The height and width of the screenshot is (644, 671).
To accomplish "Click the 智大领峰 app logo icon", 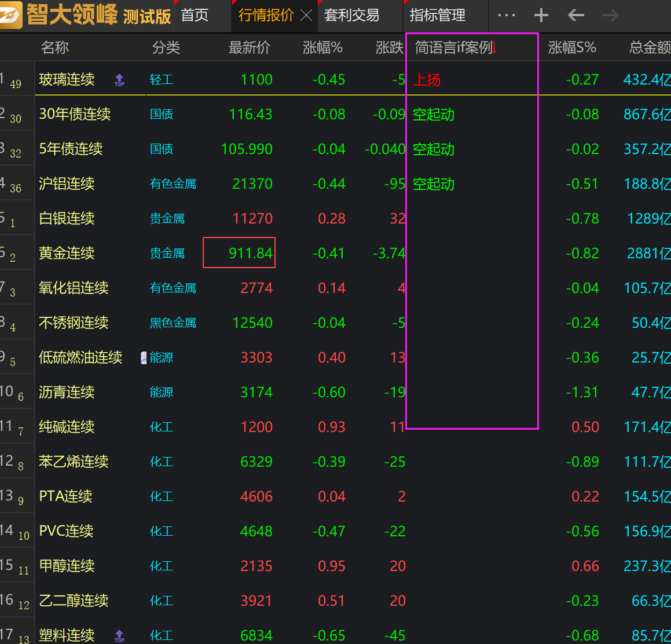I will coord(12,15).
